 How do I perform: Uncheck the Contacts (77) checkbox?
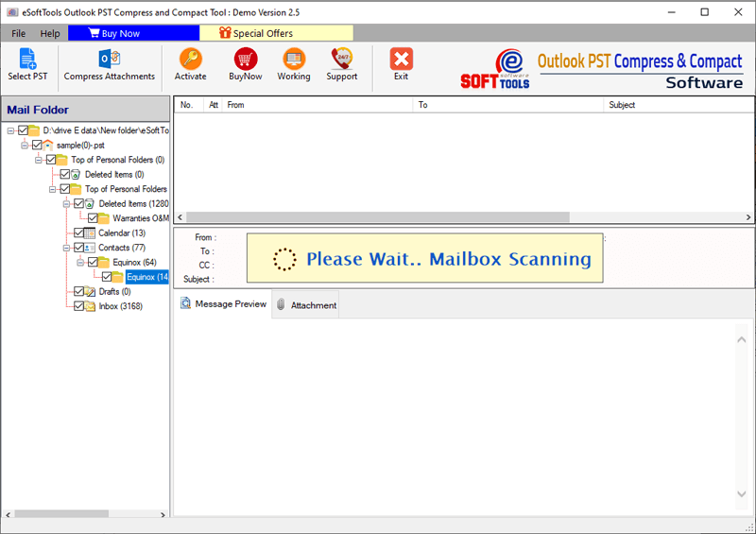pyautogui.click(x=78, y=248)
